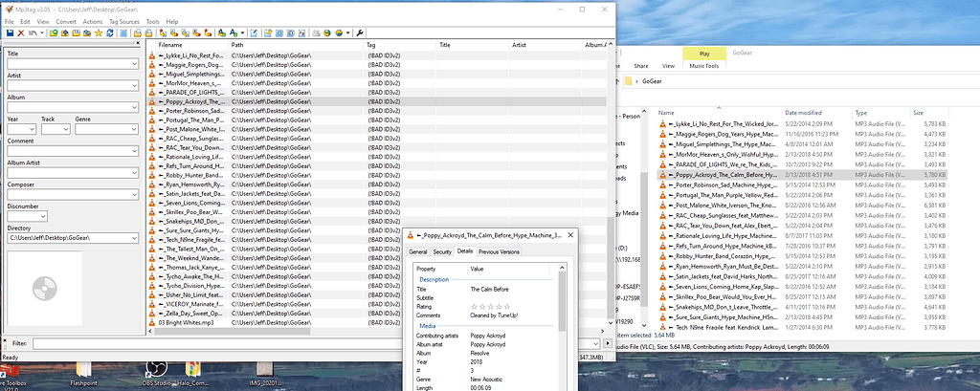
Task: Switch to the Security tab in Properties
Action: (x=442, y=251)
